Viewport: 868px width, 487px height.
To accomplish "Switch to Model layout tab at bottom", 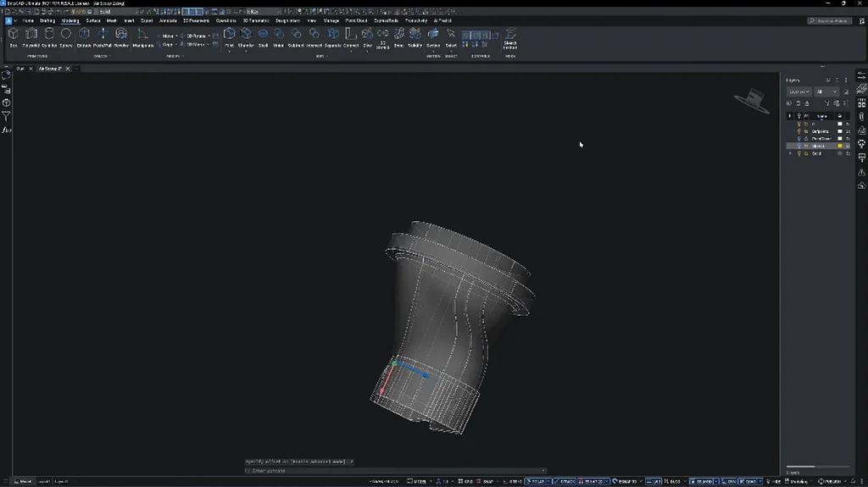I will (23, 481).
